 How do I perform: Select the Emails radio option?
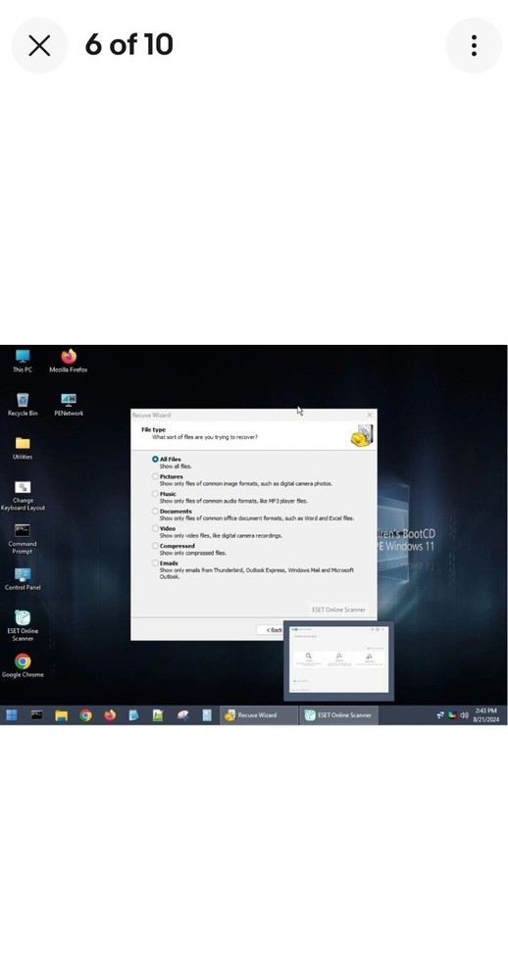click(x=155, y=563)
